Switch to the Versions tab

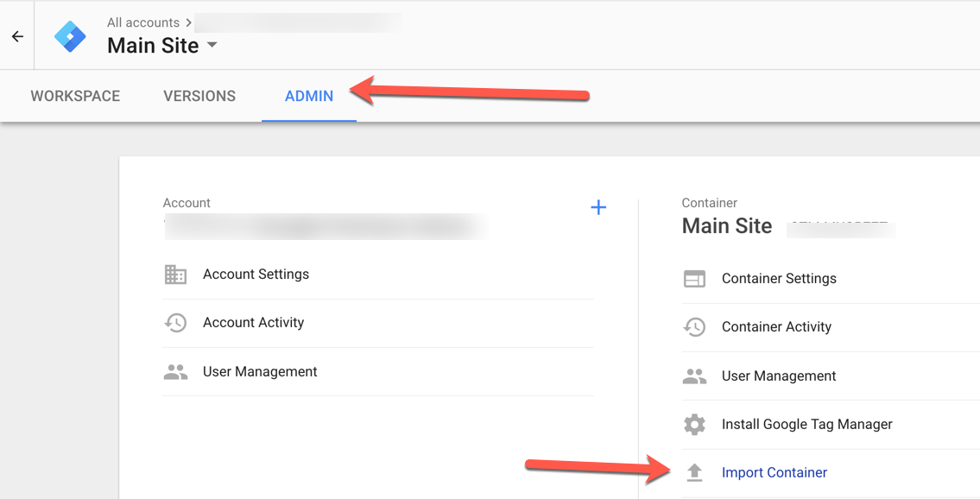tap(199, 96)
